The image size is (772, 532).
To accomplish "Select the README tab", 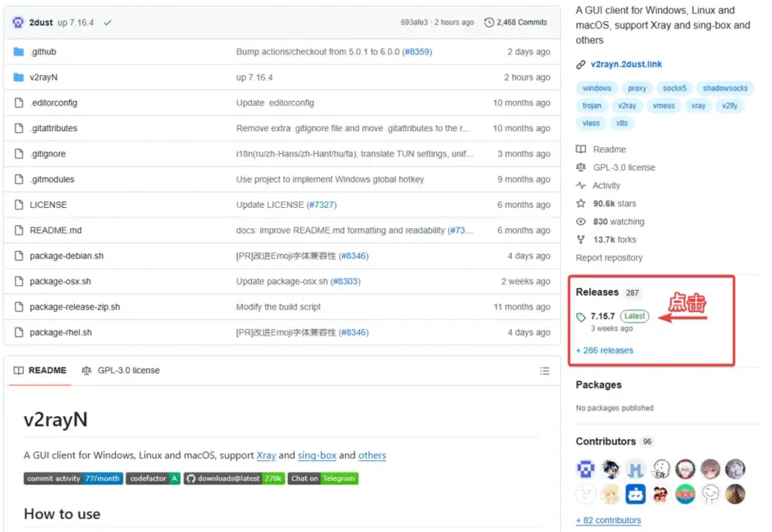I will click(x=40, y=371).
